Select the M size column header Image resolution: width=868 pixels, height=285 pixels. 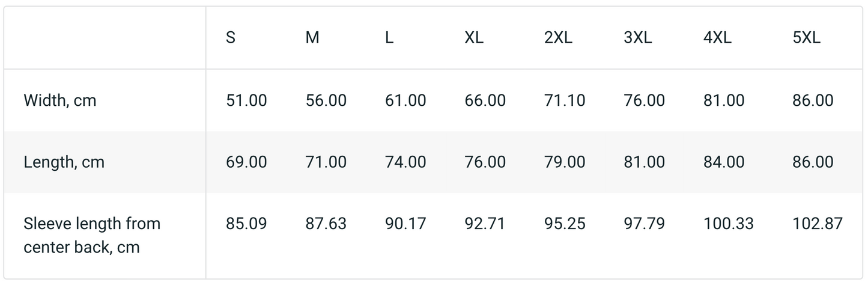coord(312,38)
